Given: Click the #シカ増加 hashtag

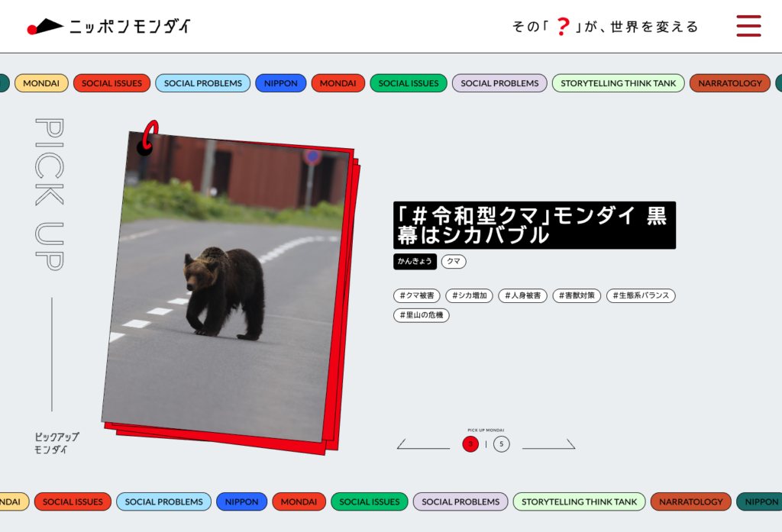Looking at the screenshot, I should (470, 295).
